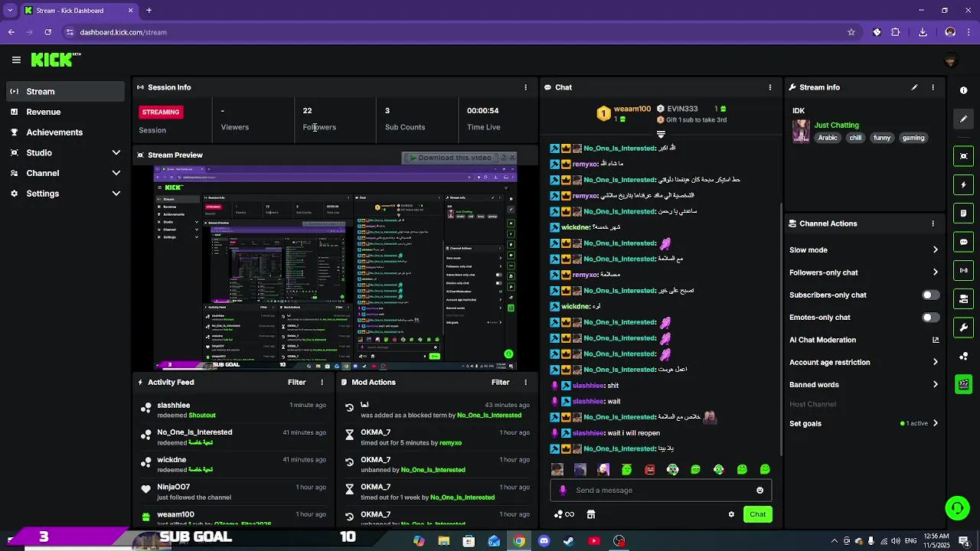The width and height of the screenshot is (980, 551).
Task: Select the angry red emote in chat
Action: [649, 469]
